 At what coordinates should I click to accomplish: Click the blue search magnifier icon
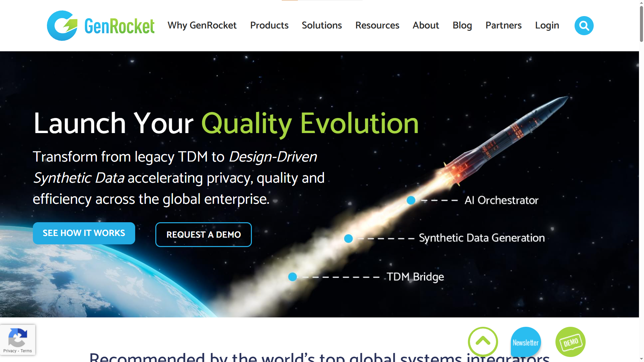tap(584, 25)
